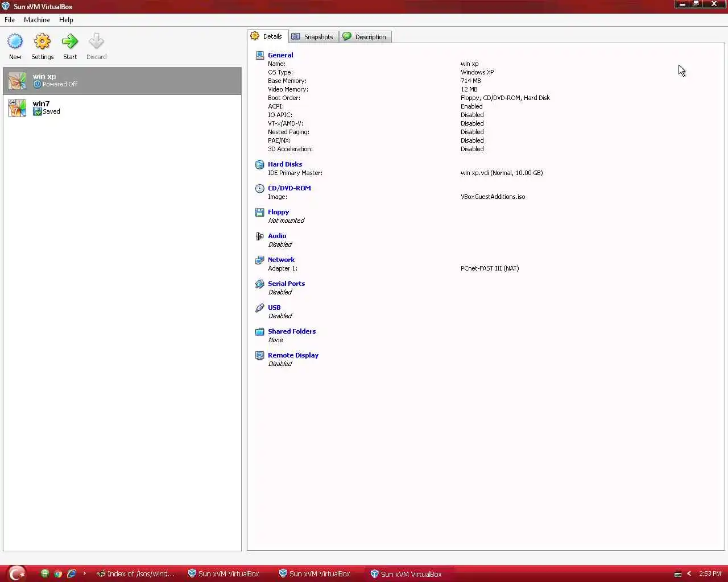
Task: Click the VirtualBox title bar cube icon
Action: 6,6
